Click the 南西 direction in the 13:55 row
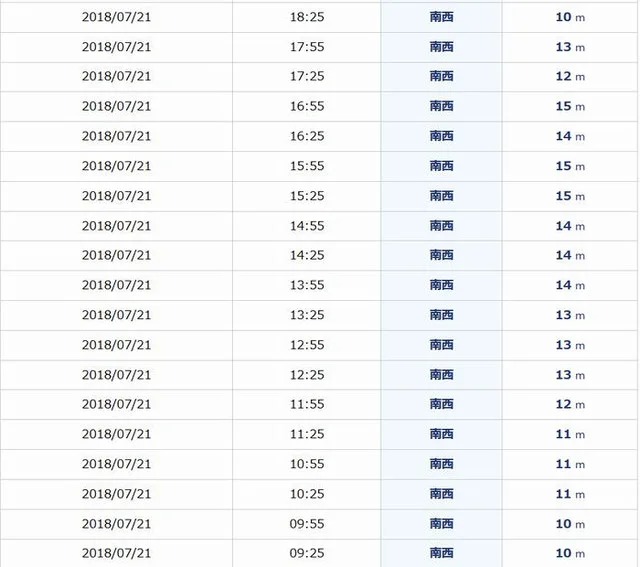640x567 pixels. coord(441,285)
